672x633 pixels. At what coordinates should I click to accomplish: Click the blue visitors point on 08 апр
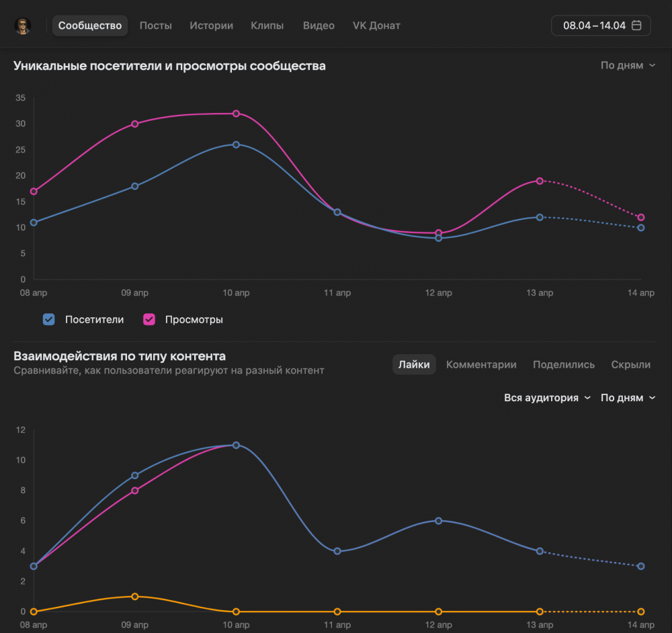pyautogui.click(x=34, y=223)
